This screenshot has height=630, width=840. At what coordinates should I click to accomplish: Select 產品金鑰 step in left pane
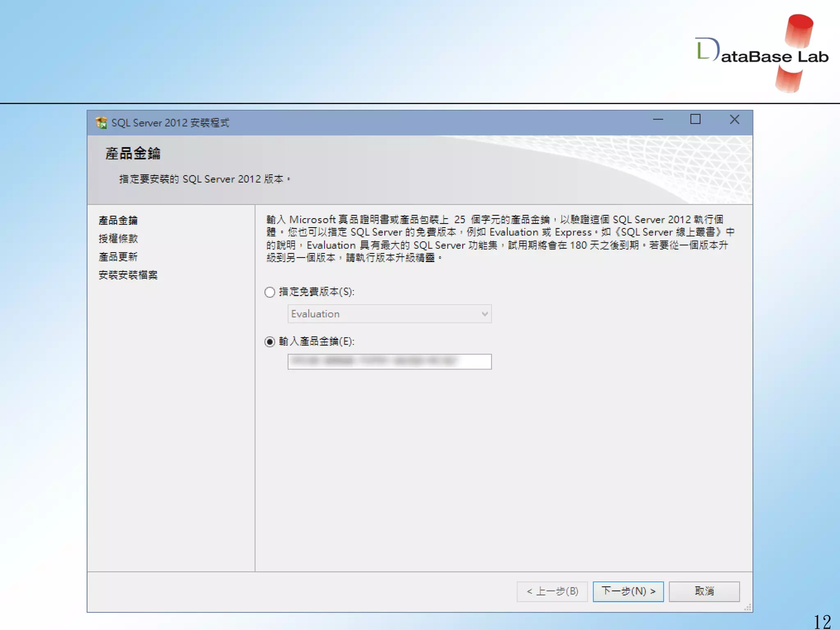pos(118,221)
